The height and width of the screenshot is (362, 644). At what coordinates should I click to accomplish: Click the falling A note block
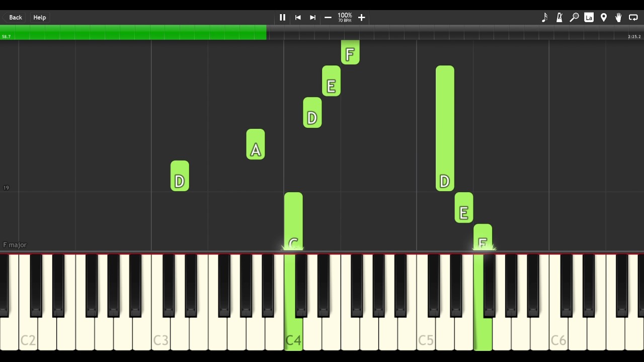256,144
